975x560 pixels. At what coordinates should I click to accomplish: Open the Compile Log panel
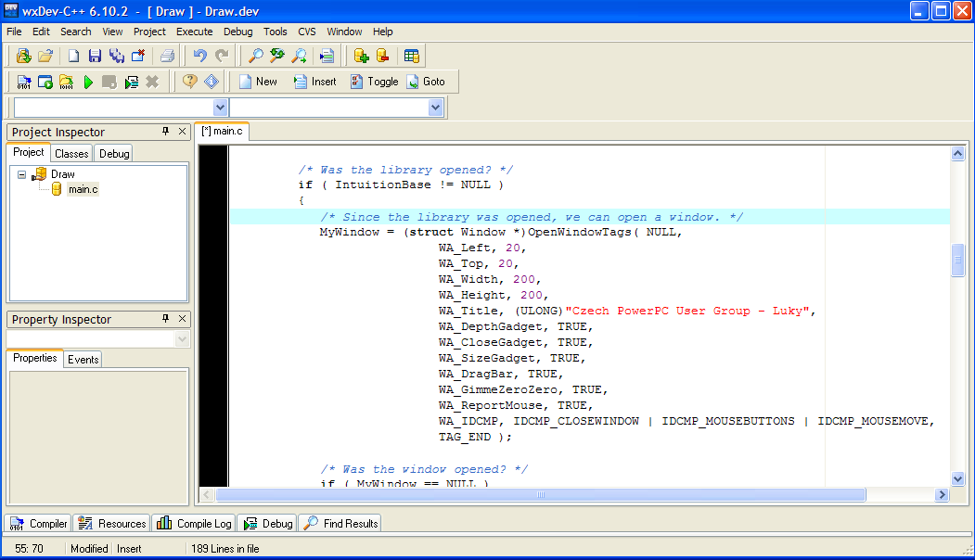[x=194, y=523]
